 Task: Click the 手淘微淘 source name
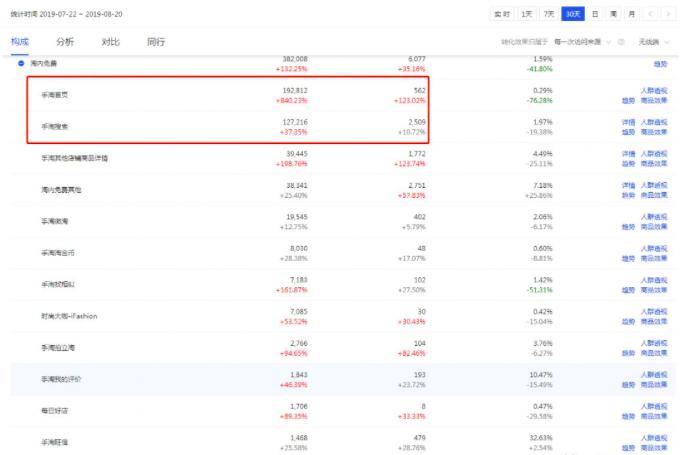pyautogui.click(x=55, y=221)
